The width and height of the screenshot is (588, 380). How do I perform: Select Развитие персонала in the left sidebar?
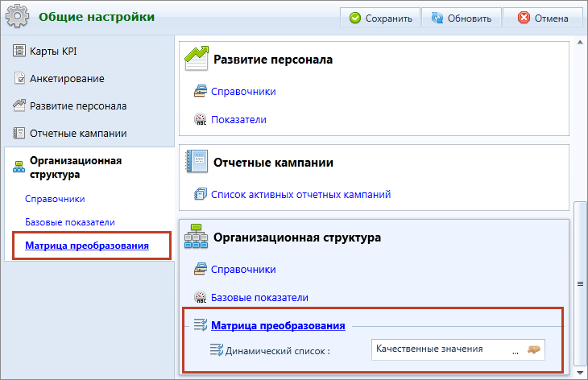point(78,106)
